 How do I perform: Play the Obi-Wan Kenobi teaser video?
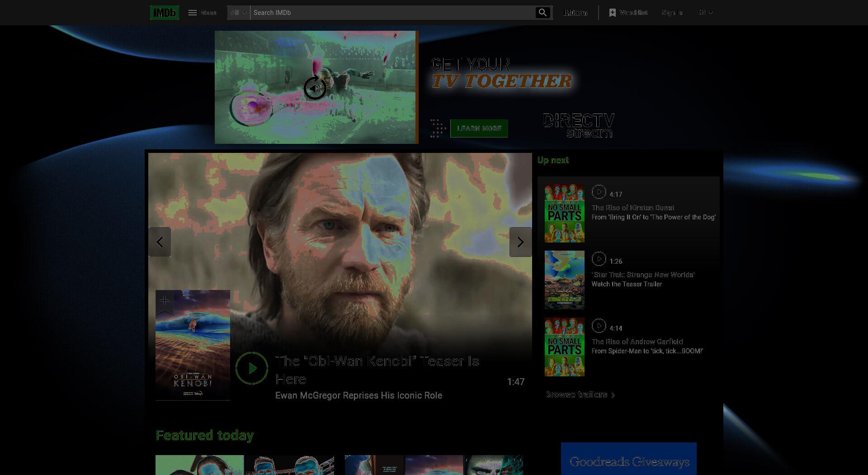(252, 368)
